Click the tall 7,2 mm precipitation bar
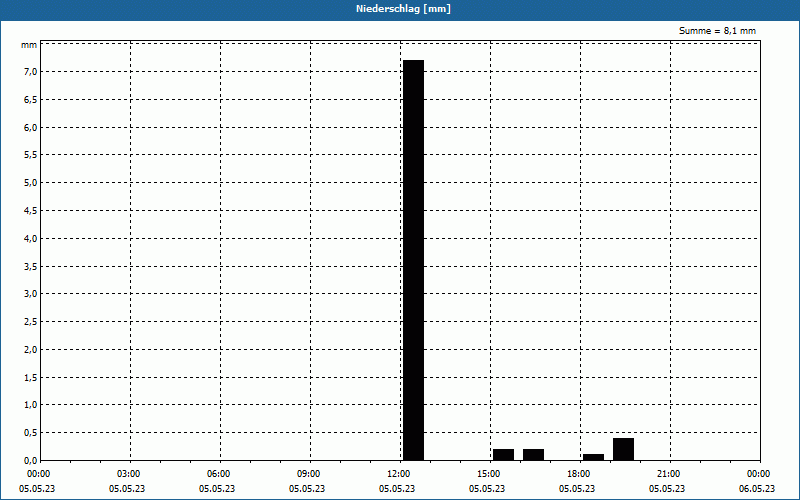Viewport: 800px width, 500px height. (413, 260)
